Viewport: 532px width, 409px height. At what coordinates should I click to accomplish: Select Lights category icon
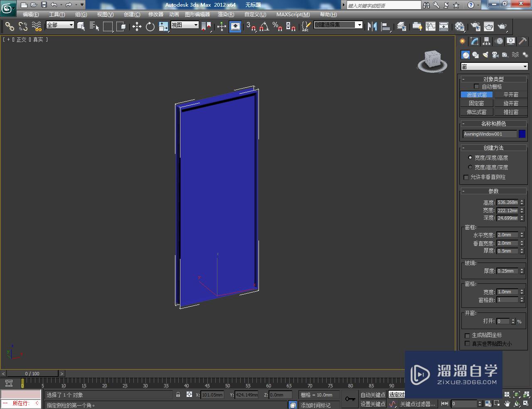485,55
